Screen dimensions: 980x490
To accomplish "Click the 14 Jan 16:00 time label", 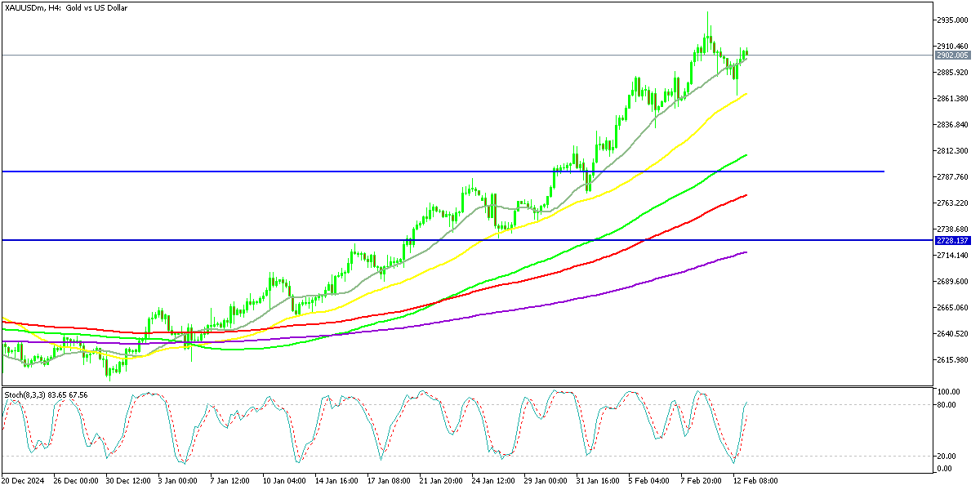I will tap(338, 481).
